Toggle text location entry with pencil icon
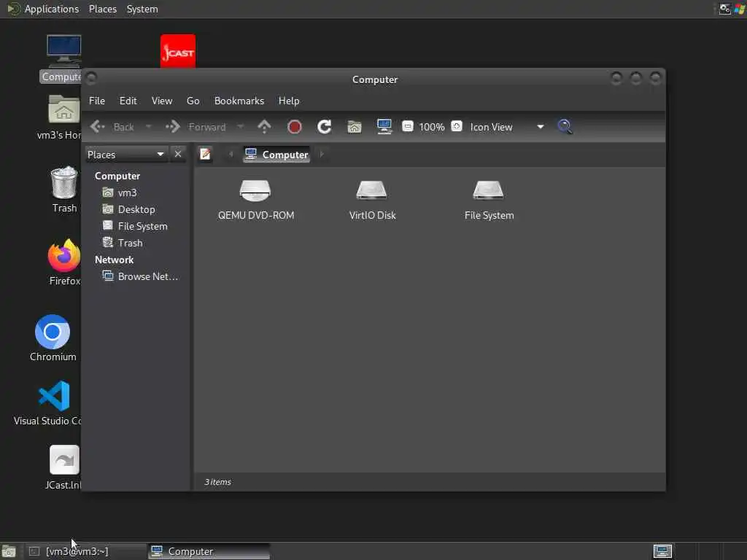This screenshot has width=747, height=560. [x=205, y=155]
